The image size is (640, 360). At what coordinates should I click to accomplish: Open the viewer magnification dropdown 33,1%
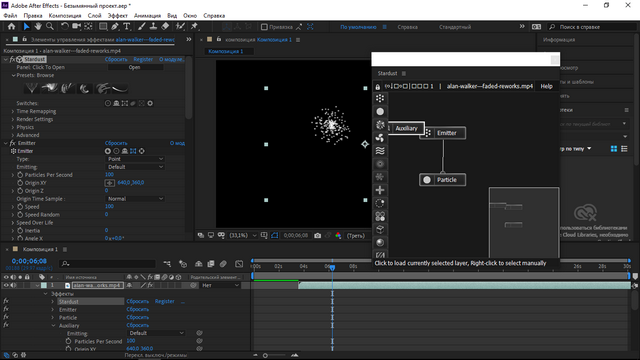[x=243, y=236]
